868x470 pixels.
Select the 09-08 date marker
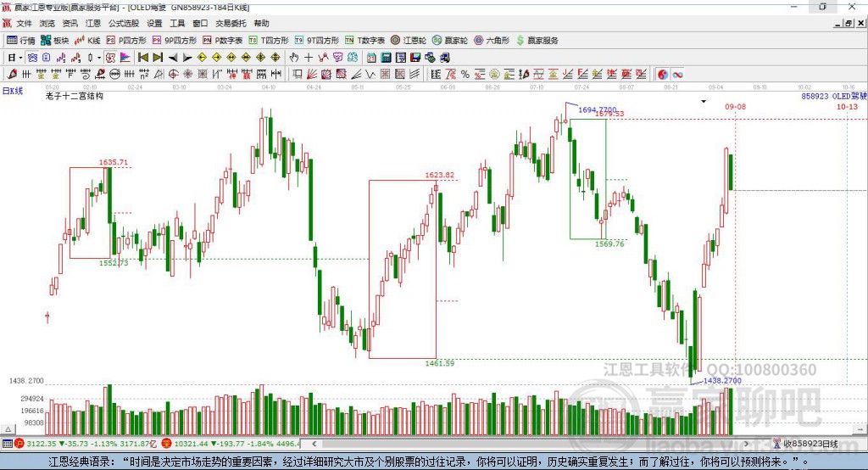coord(735,106)
